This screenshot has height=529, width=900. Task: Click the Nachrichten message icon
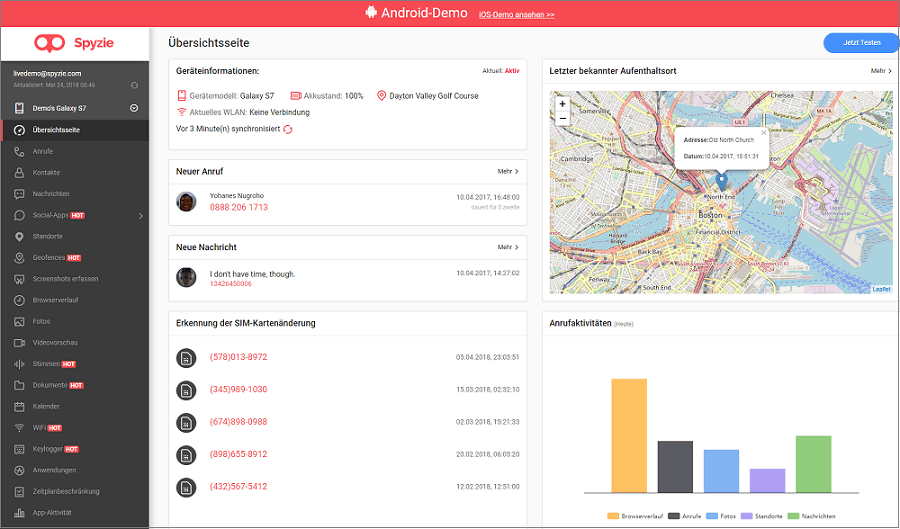pos(20,194)
